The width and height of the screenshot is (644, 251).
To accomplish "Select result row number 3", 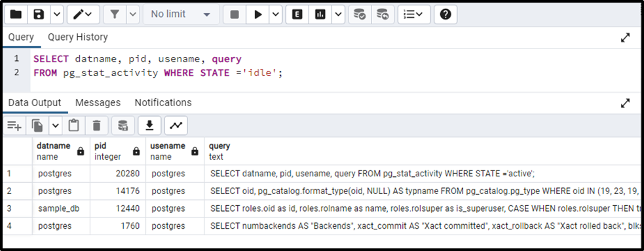I will point(18,208).
